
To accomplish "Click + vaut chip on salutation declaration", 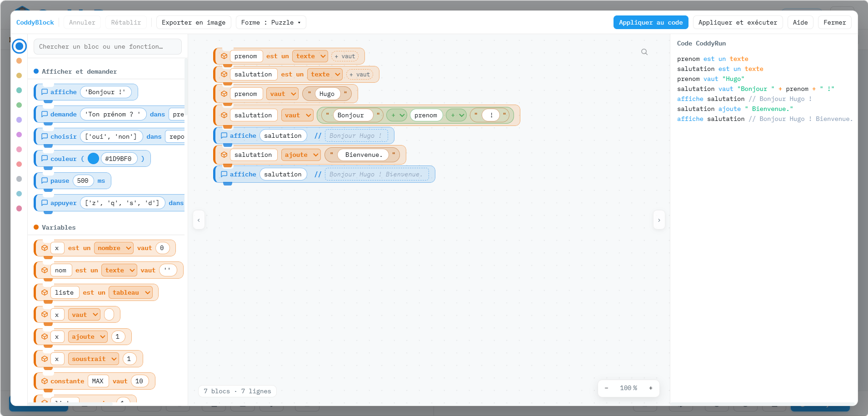I will click(x=359, y=74).
